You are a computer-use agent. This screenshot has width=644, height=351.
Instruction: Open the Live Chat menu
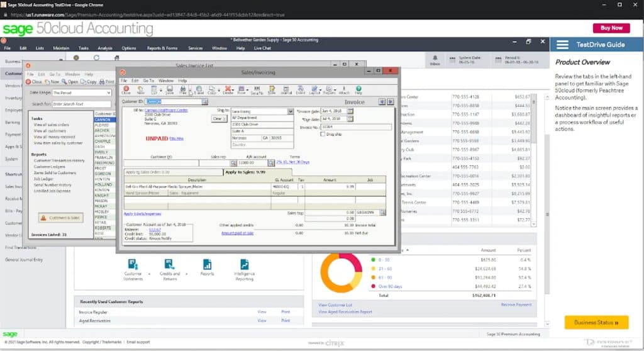262,48
